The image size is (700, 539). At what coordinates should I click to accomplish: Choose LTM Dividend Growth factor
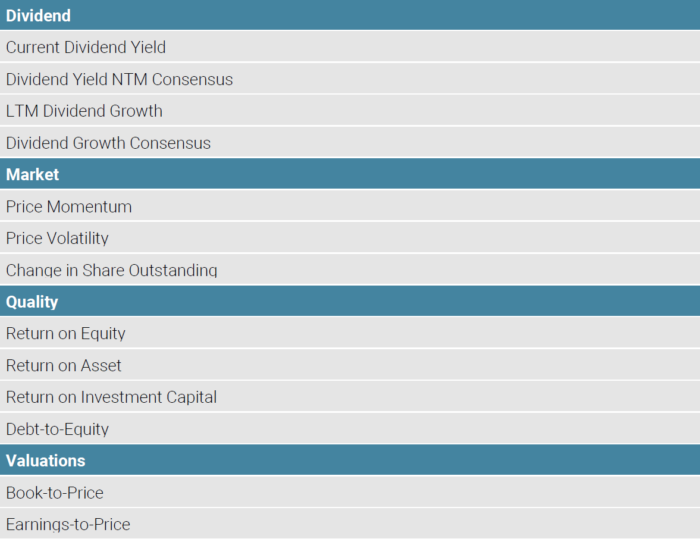click(84, 111)
